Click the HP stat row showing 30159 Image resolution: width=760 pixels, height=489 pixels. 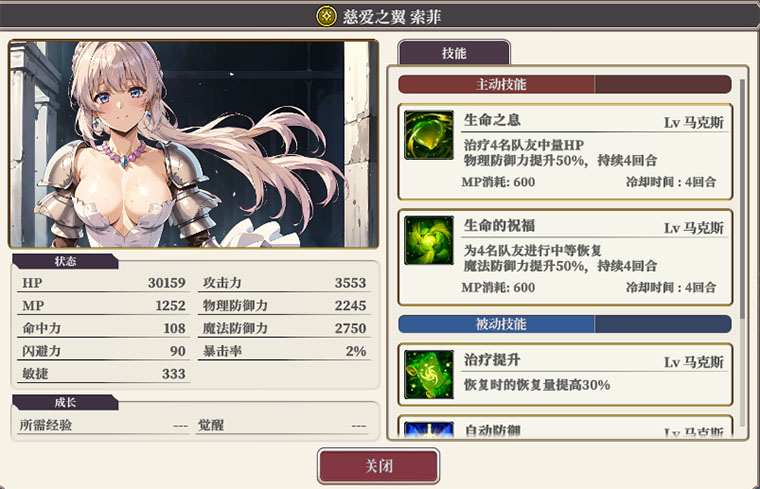coord(103,283)
